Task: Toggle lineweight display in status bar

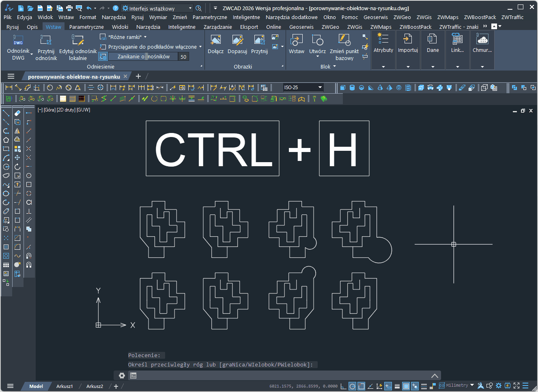Action: click(397, 386)
